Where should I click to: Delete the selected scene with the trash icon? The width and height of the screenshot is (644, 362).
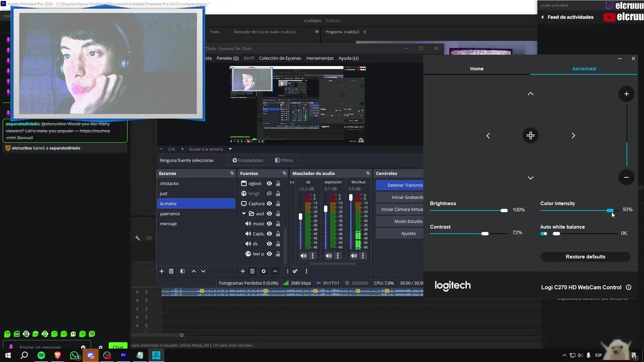pos(171,271)
